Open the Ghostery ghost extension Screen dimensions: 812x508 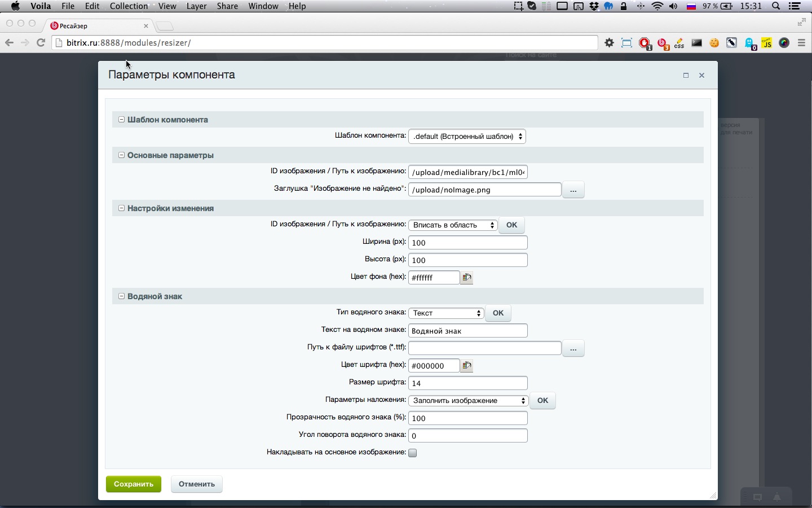(749, 43)
